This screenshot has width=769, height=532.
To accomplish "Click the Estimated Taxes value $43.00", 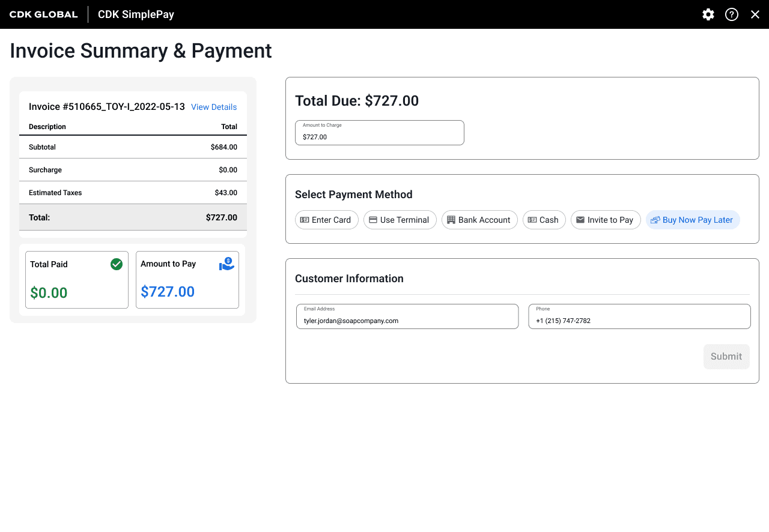I will tap(226, 193).
